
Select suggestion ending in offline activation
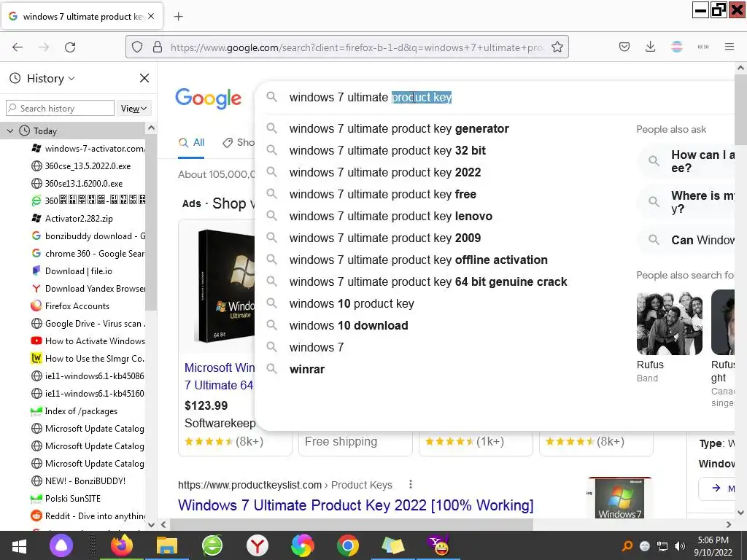click(x=418, y=260)
